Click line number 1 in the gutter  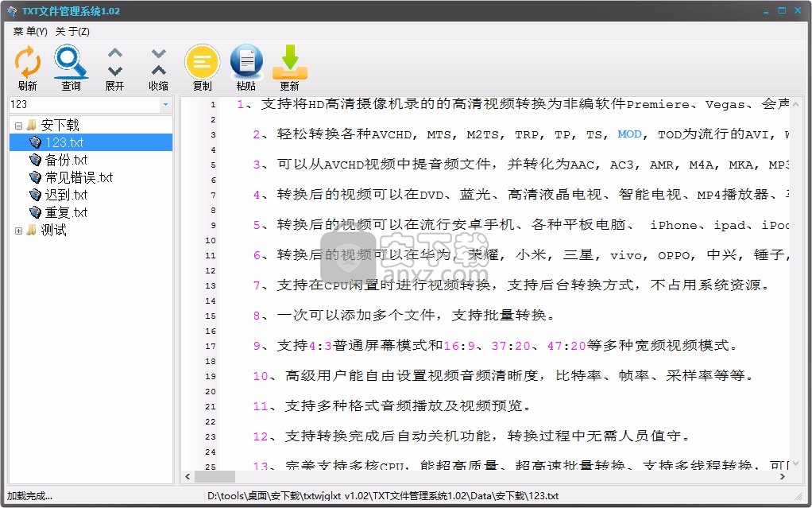[x=213, y=105]
